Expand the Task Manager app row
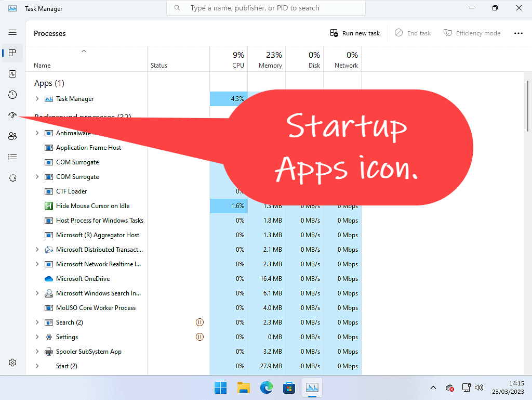The image size is (532, 400). tap(37, 99)
